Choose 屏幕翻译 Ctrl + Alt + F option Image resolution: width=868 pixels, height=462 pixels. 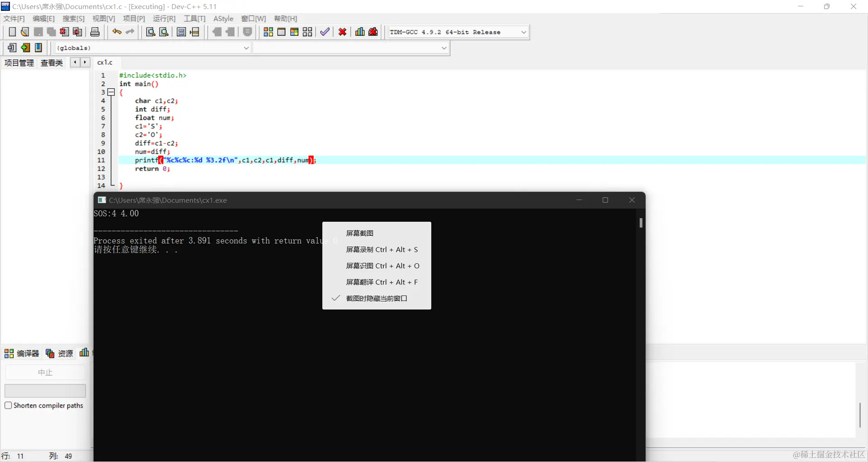(377, 282)
